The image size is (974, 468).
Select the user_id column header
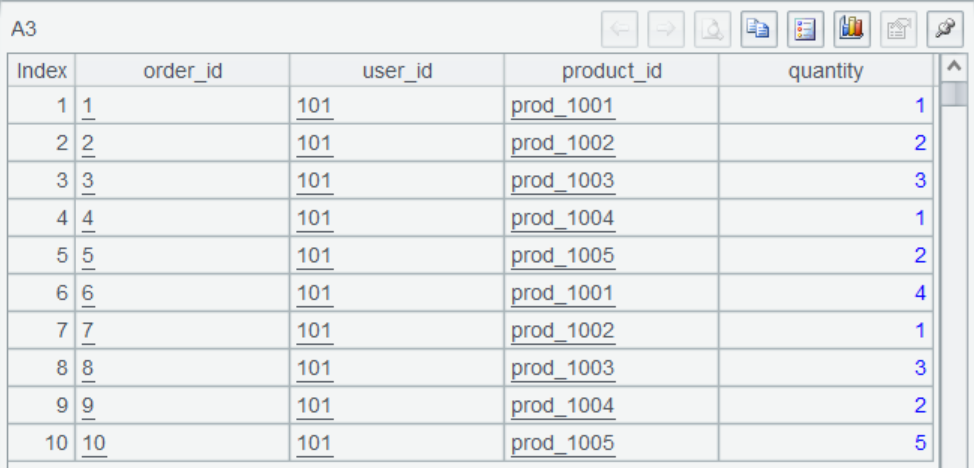pyautogui.click(x=397, y=71)
